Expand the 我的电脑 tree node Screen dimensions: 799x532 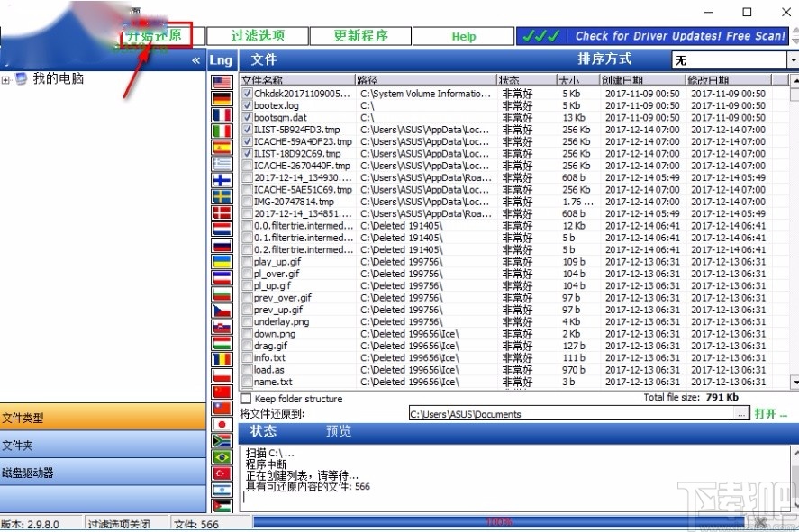pos(5,78)
